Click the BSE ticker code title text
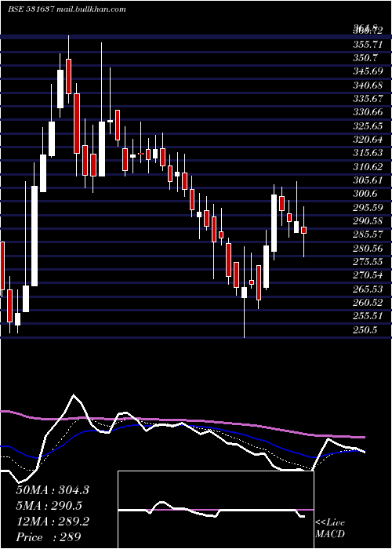This screenshot has height=549, width=392. (x=31, y=9)
